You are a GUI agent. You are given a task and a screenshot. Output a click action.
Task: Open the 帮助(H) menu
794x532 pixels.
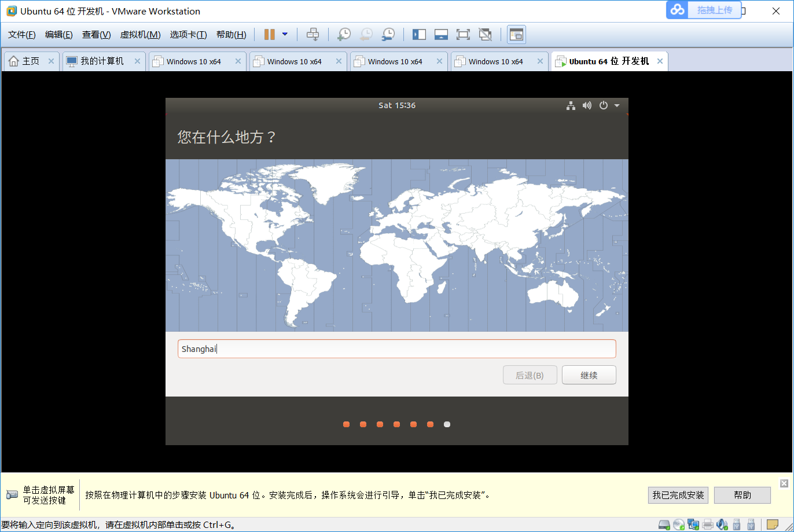(231, 35)
